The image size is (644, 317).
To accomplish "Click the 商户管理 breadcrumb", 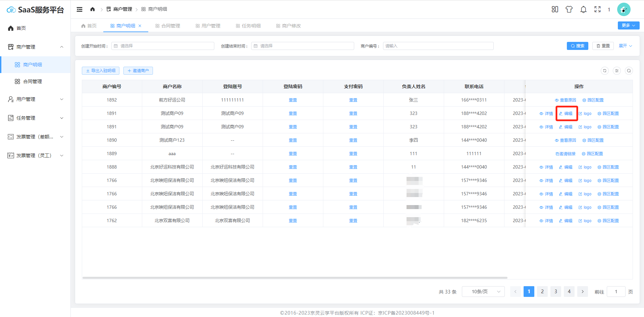I will (x=119, y=9).
